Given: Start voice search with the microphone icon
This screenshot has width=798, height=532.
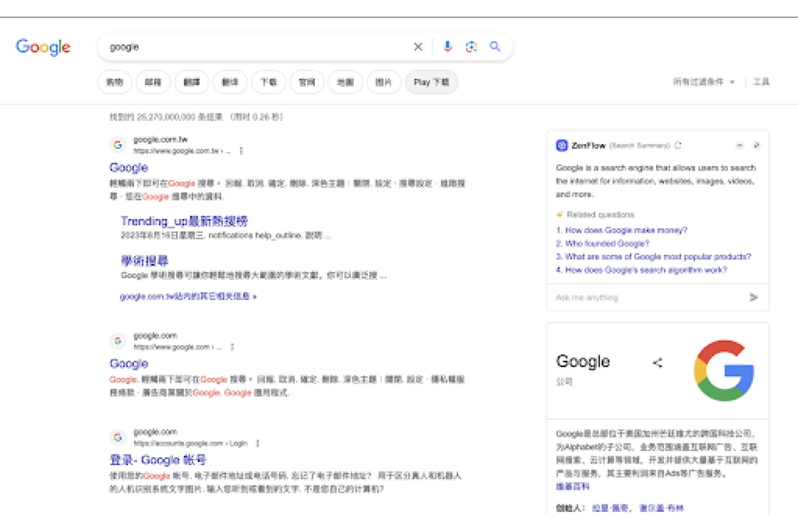Looking at the screenshot, I should (x=447, y=47).
